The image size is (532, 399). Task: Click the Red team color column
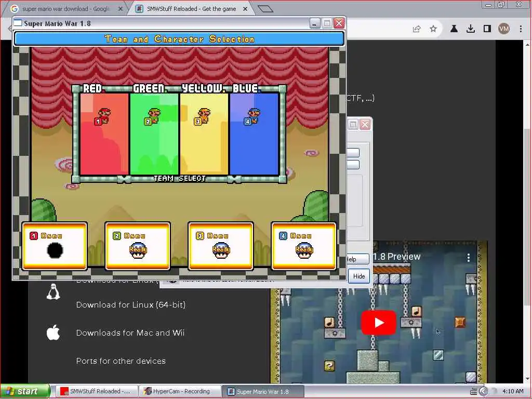(x=104, y=134)
